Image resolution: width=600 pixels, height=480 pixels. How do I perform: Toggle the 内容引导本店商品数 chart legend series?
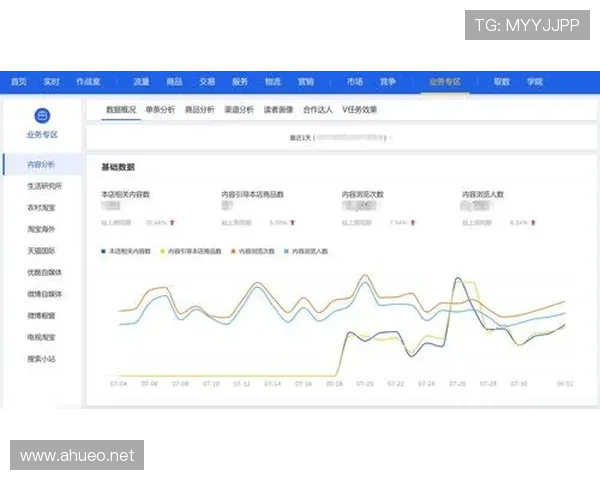tap(191, 251)
